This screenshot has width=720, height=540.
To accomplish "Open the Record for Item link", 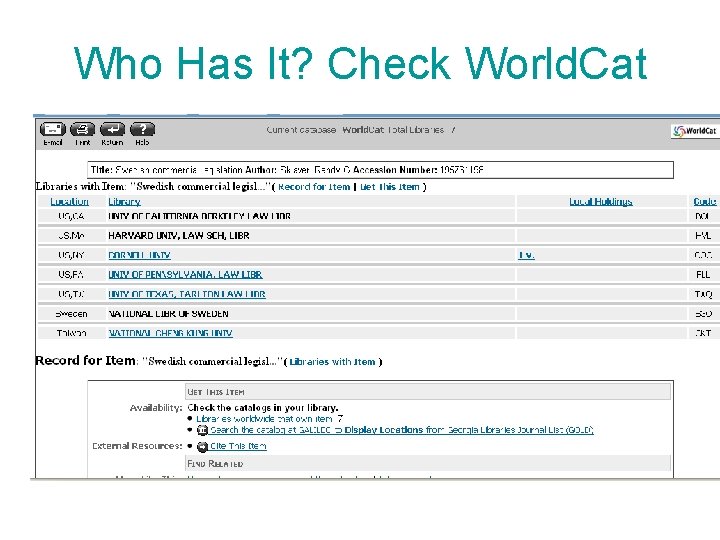I will pyautogui.click(x=314, y=187).
